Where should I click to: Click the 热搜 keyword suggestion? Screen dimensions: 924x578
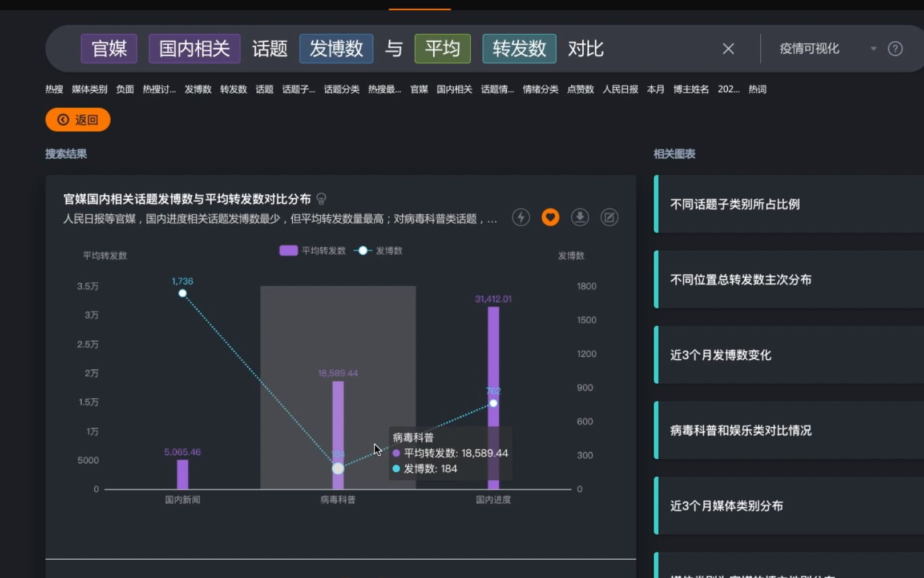pyautogui.click(x=54, y=89)
